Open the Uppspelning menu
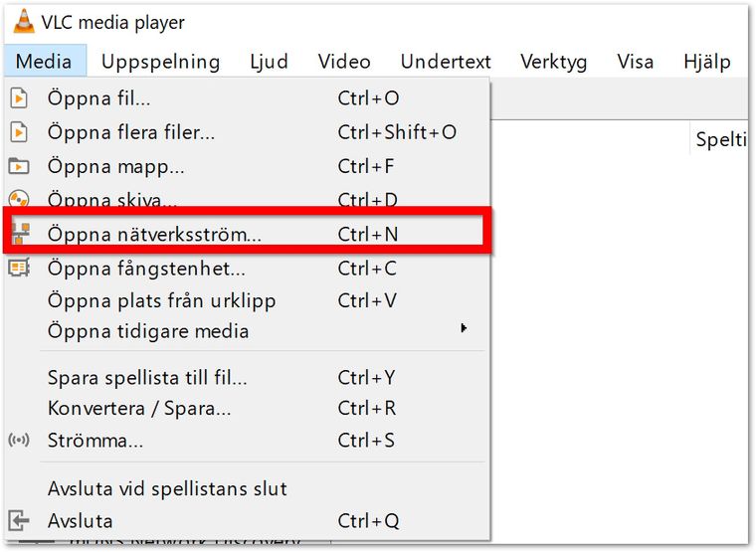Image resolution: width=756 pixels, height=552 pixels. [x=160, y=62]
